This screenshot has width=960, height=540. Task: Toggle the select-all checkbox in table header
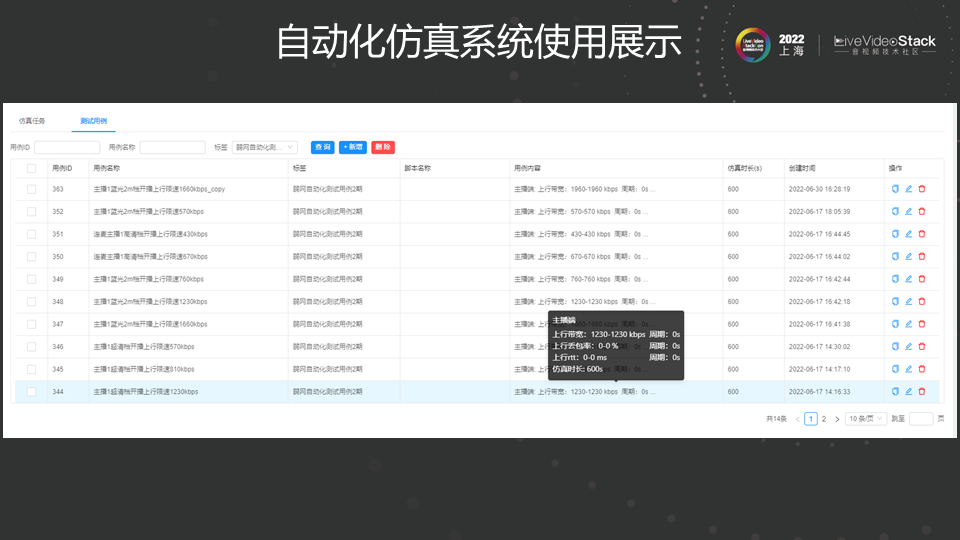click(31, 168)
